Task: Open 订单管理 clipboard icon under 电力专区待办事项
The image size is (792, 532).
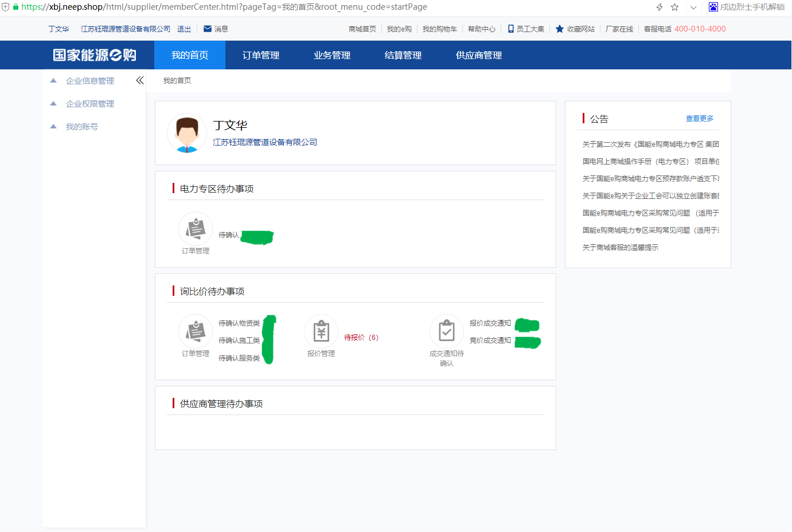Action: point(195,228)
